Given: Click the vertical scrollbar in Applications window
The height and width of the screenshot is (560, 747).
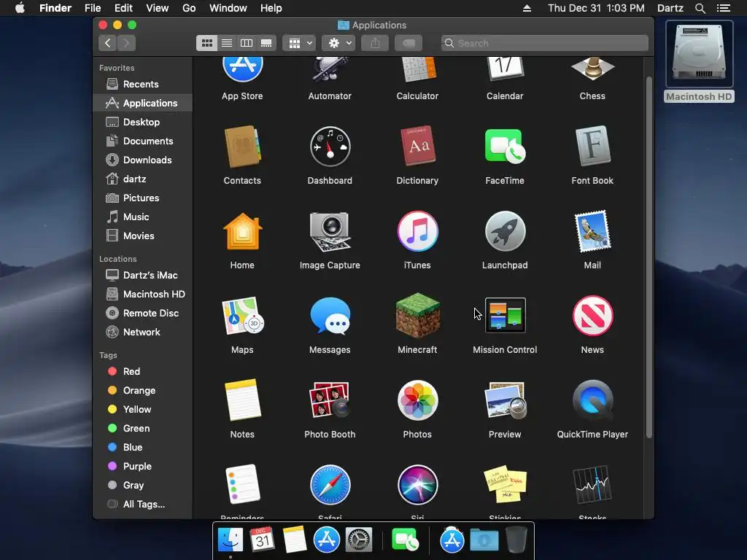Looking at the screenshot, I should click(649, 257).
